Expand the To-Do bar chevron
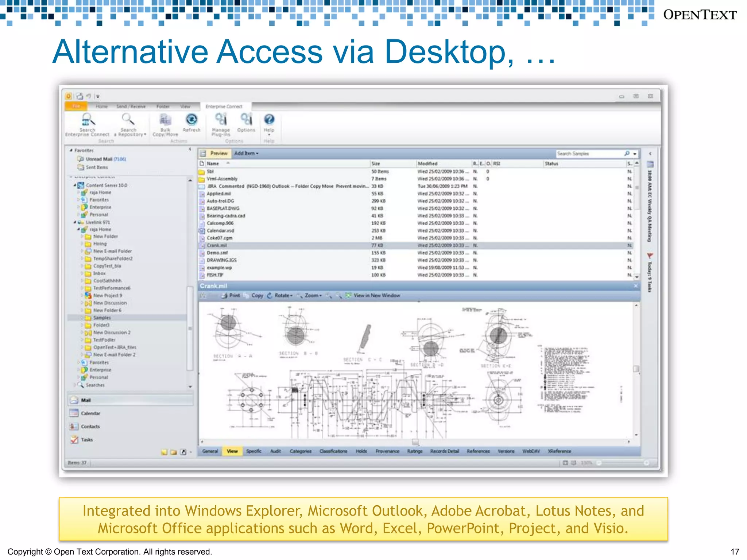The width and height of the screenshot is (747, 560). (650, 153)
